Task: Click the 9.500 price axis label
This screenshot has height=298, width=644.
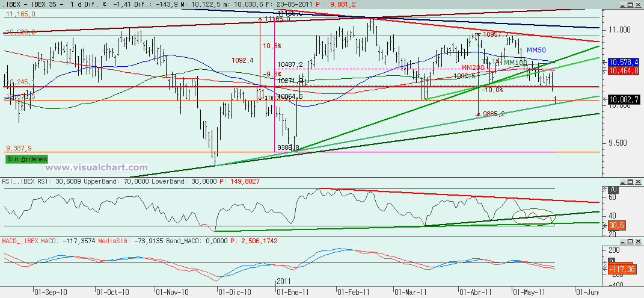Action: (619, 143)
